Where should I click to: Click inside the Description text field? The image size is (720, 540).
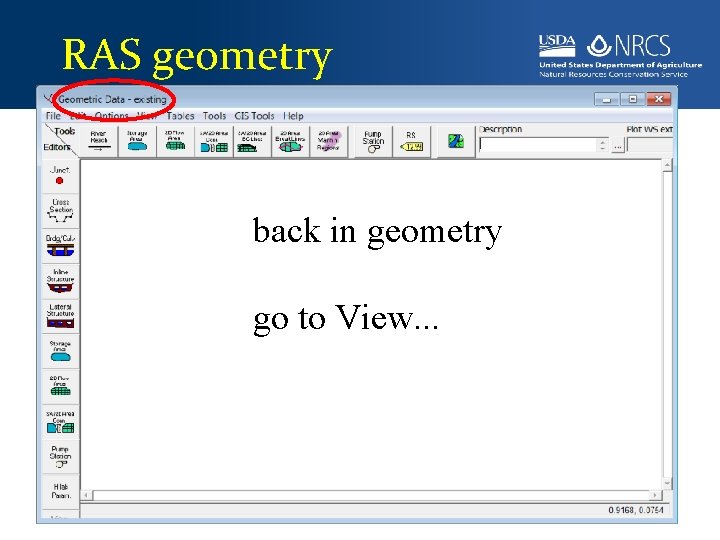pos(538,145)
